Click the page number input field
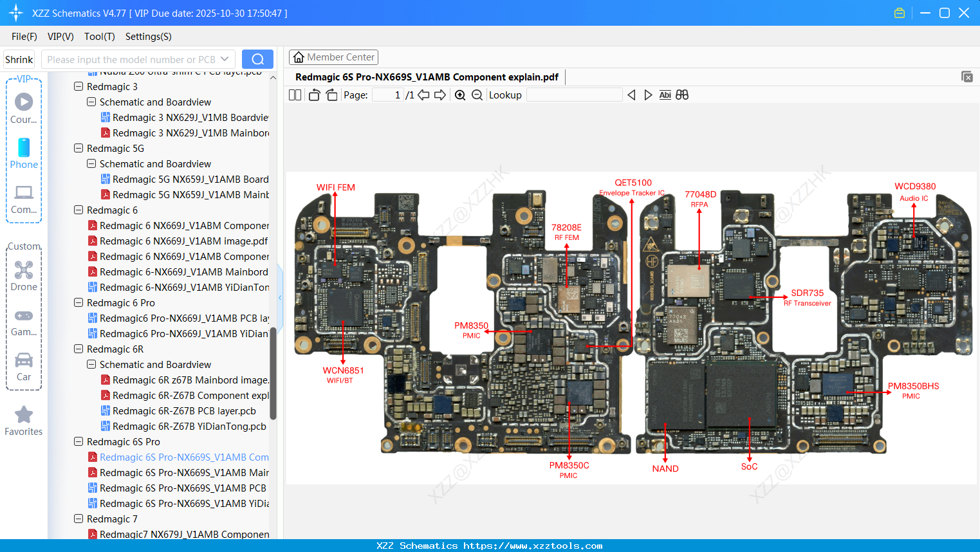Image resolution: width=980 pixels, height=552 pixels. (386, 95)
